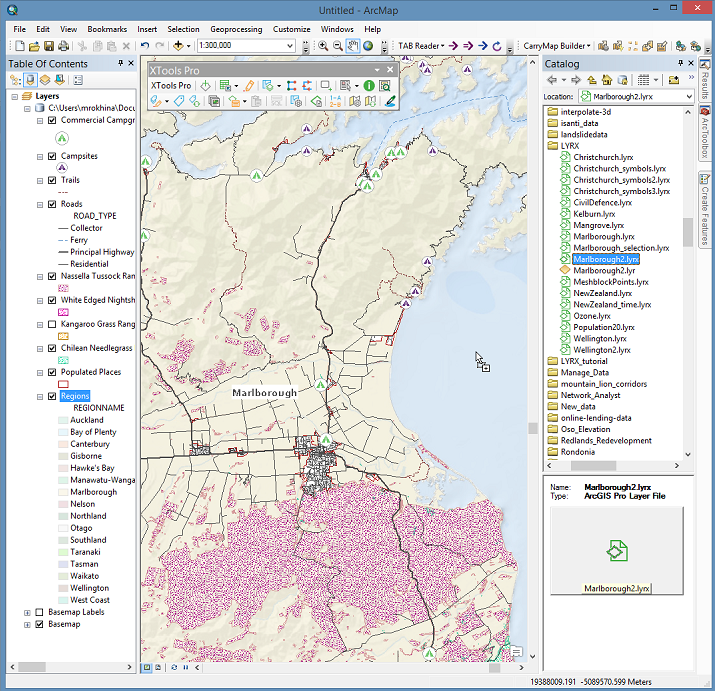The width and height of the screenshot is (715, 691).
Task: Switch TOC to List By Visibility
Action: click(x=45, y=80)
